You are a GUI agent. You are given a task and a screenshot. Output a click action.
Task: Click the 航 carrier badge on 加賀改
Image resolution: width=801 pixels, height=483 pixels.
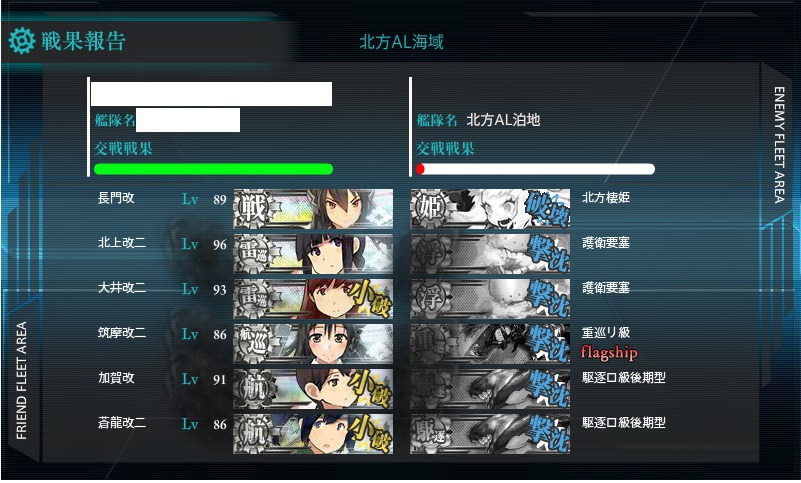(253, 388)
